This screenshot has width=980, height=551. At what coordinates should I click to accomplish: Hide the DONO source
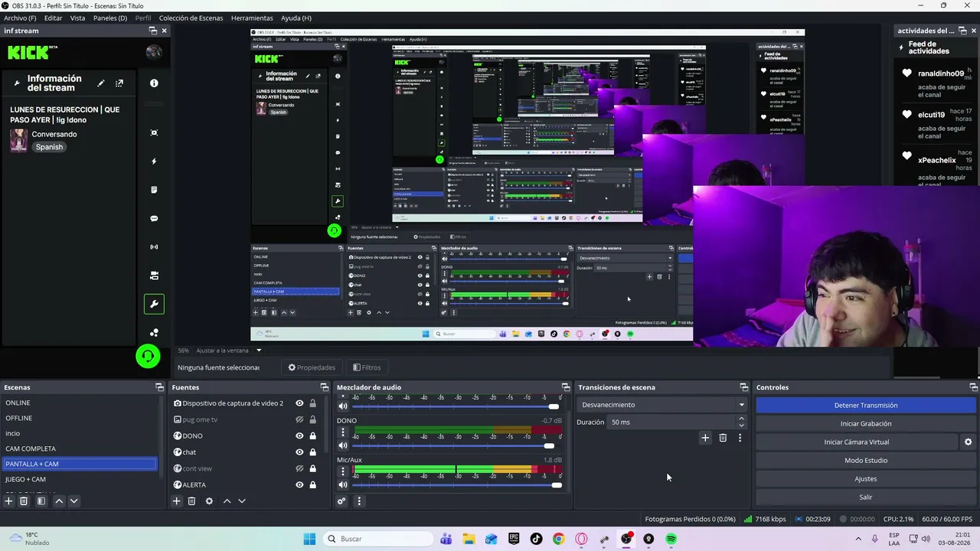[299, 436]
